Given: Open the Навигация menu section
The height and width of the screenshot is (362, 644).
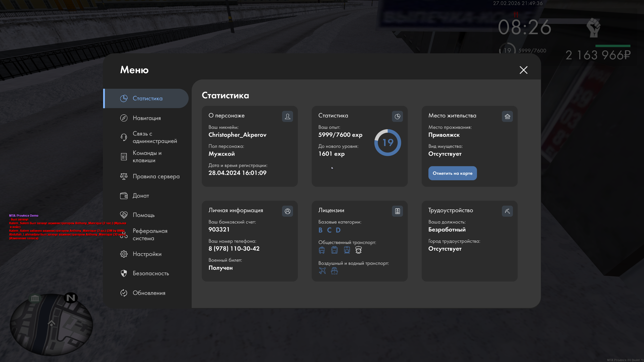Looking at the screenshot, I should (146, 118).
